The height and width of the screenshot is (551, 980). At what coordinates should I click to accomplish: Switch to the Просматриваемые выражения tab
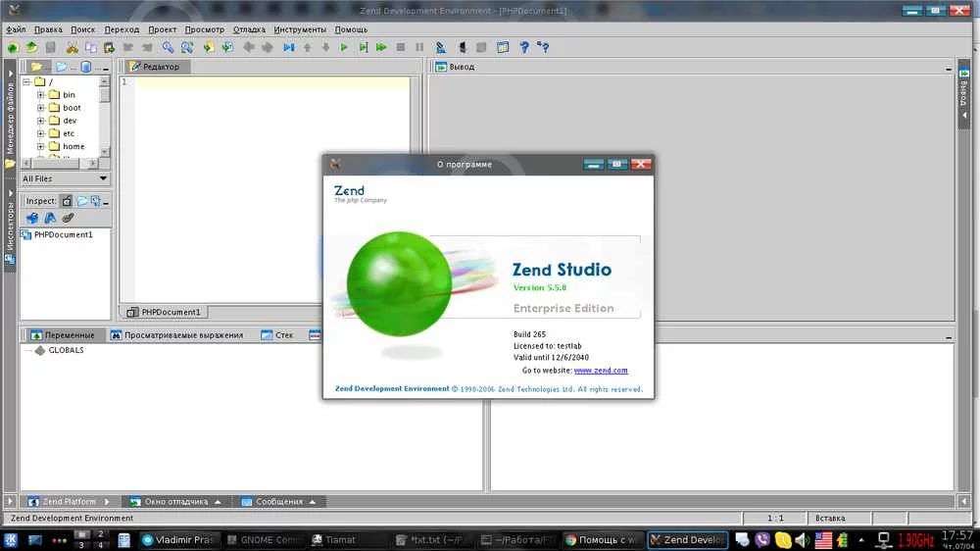[x=176, y=335]
